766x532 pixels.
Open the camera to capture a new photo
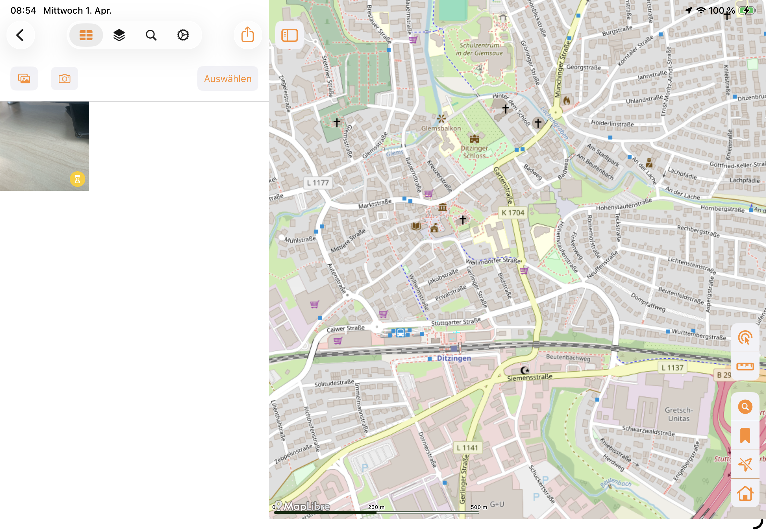tap(64, 78)
